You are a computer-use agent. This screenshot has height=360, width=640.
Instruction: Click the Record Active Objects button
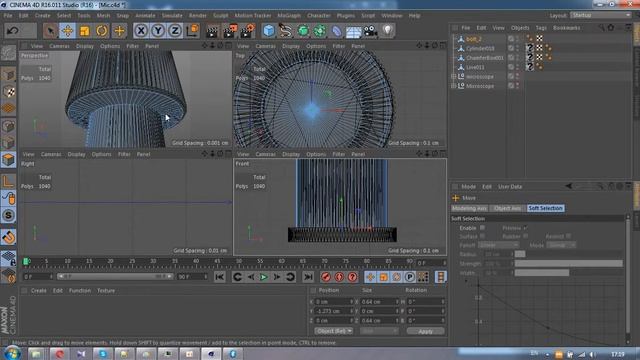point(325,277)
